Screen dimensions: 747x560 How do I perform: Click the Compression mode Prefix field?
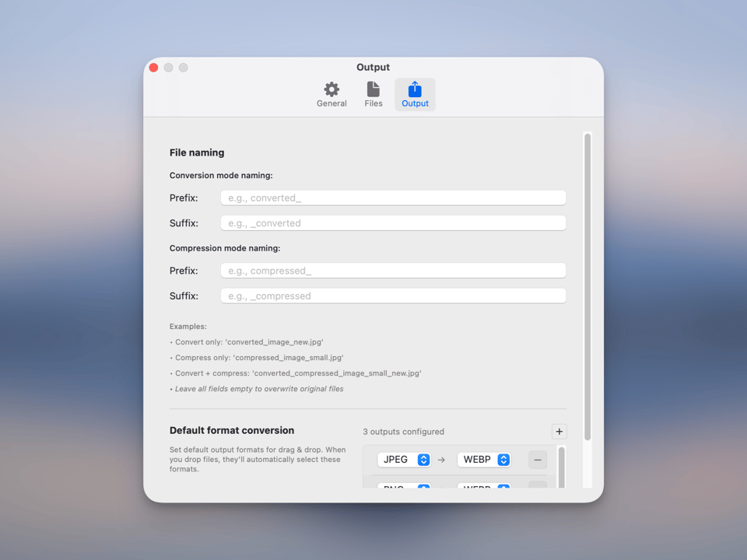(393, 271)
